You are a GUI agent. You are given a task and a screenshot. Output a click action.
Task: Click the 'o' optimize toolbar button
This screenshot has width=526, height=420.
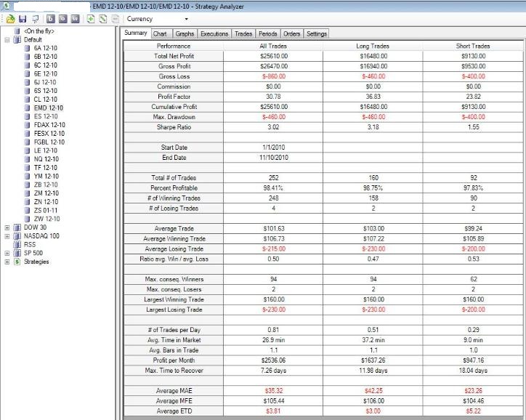click(63, 19)
